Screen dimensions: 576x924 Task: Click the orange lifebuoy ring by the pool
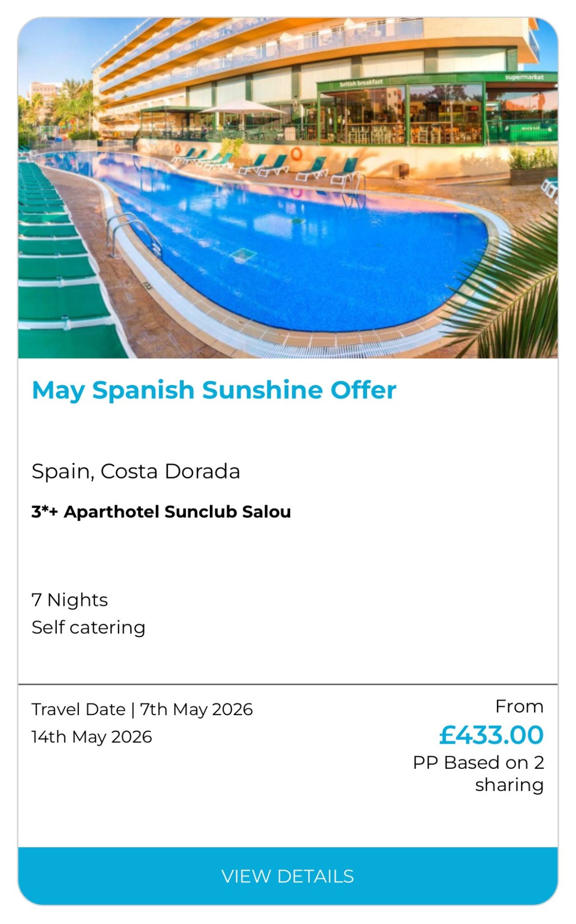coord(296,153)
